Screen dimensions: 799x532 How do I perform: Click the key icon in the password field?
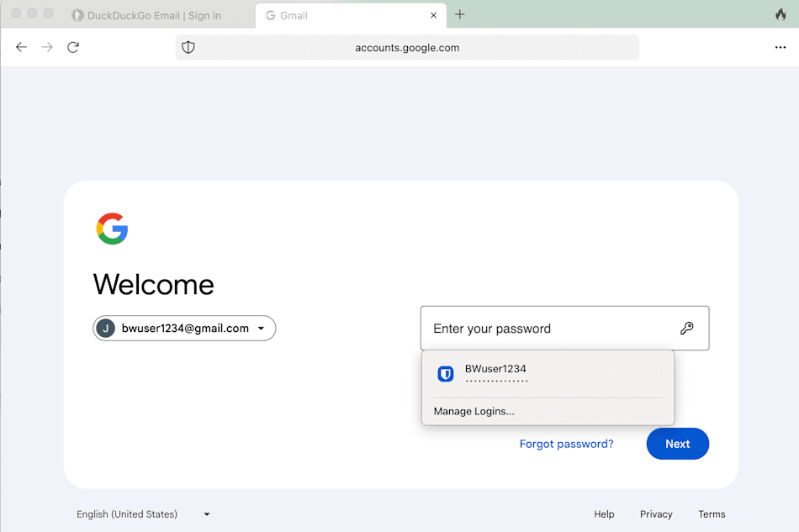pyautogui.click(x=688, y=328)
